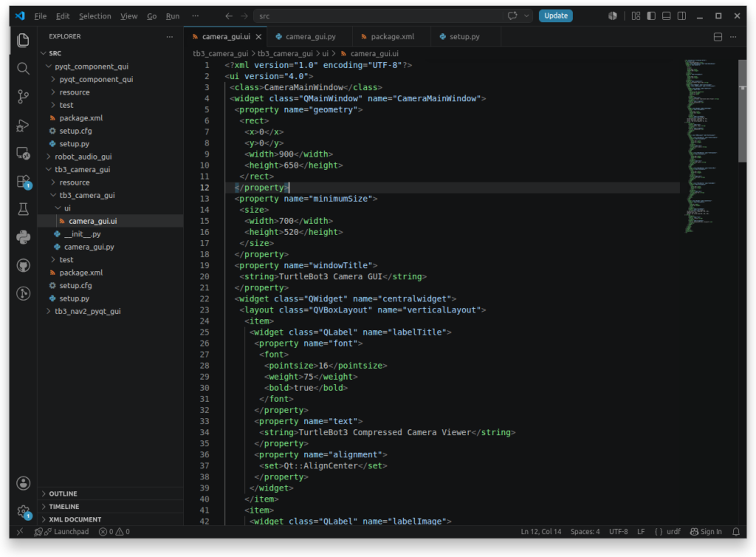Open the Selection menu
This screenshot has width=756, height=557.
coord(95,16)
